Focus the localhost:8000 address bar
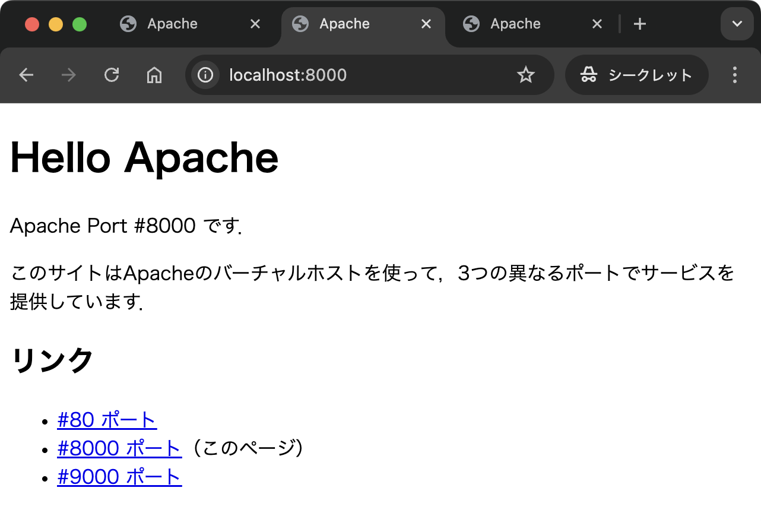 [356, 75]
